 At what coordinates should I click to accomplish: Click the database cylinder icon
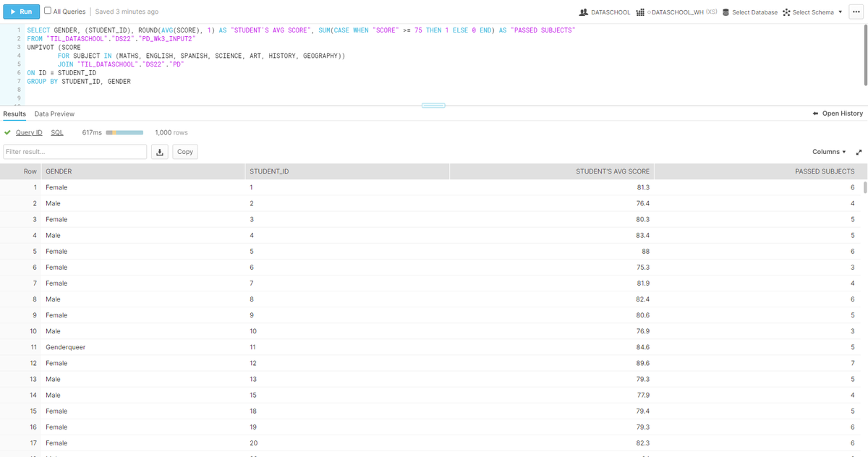click(x=726, y=12)
